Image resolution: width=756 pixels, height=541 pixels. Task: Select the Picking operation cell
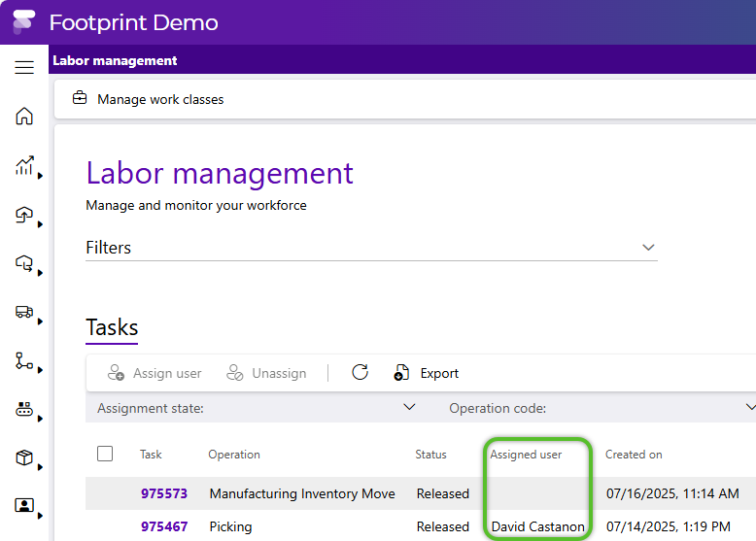click(x=230, y=527)
